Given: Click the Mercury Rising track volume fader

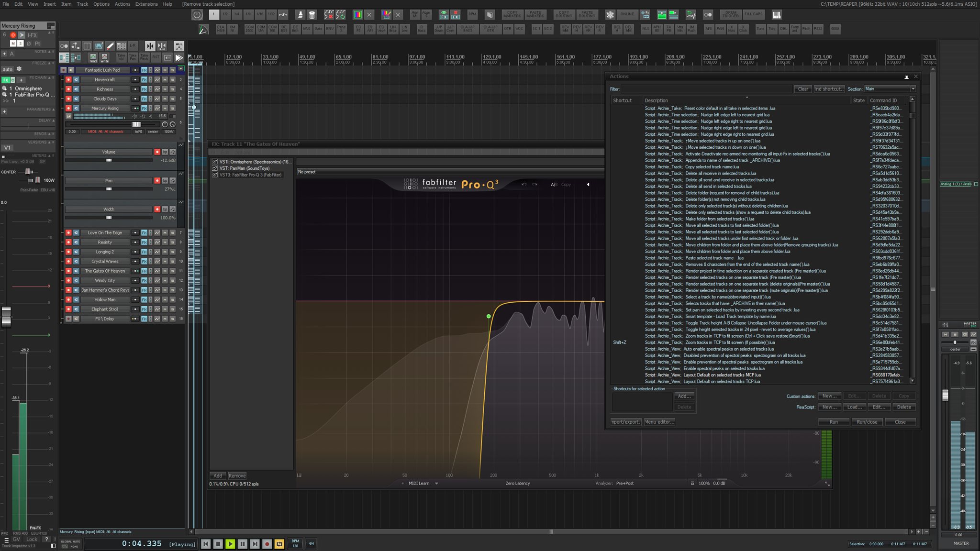Looking at the screenshot, I should coord(136,124).
